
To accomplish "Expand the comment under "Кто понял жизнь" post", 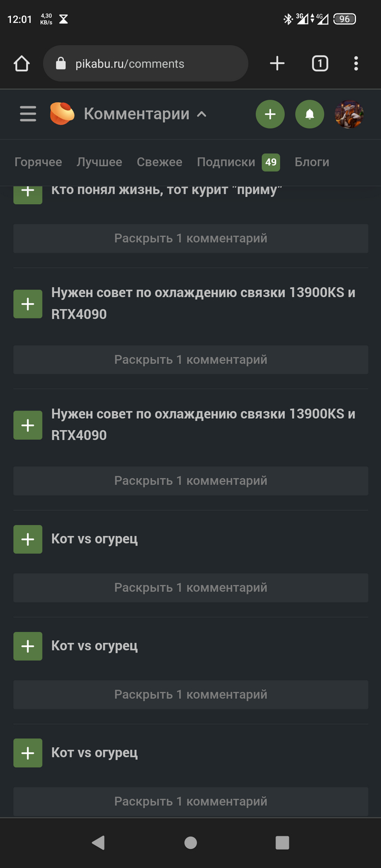I will coord(190,239).
